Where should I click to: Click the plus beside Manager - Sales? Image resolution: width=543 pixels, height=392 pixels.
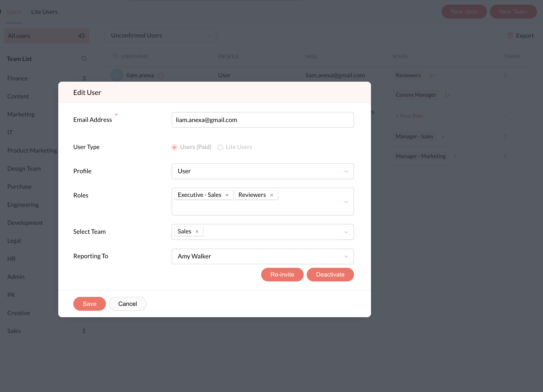click(443, 137)
